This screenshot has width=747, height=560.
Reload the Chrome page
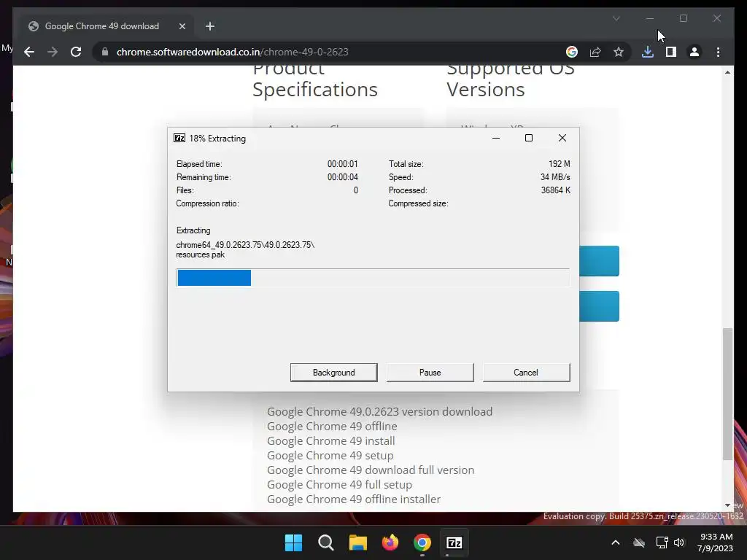tap(76, 52)
